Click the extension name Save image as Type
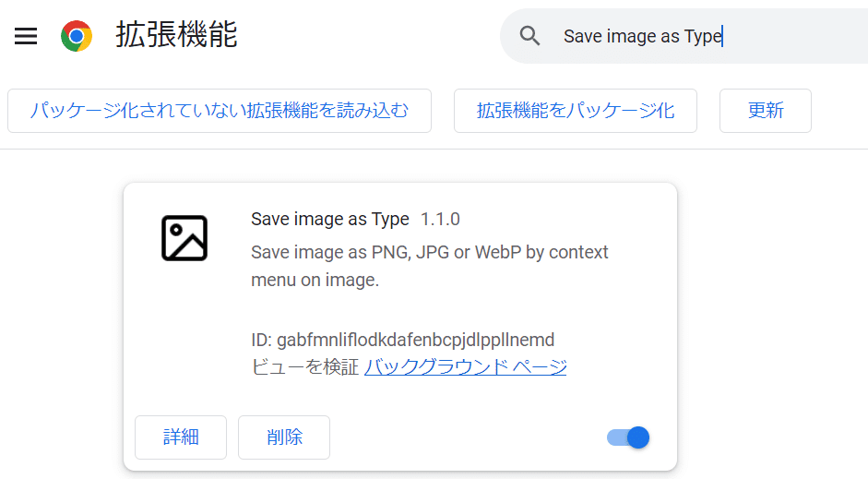This screenshot has width=868, height=479. pyautogui.click(x=330, y=220)
